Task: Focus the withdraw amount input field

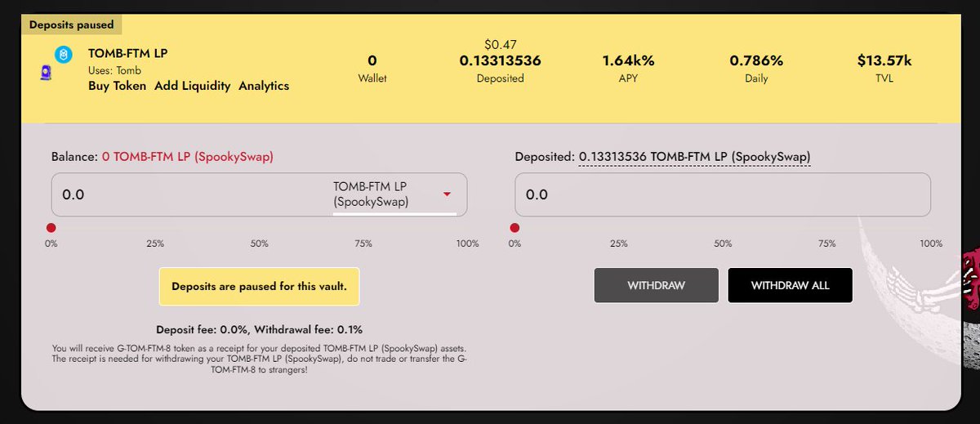Action: tap(722, 194)
